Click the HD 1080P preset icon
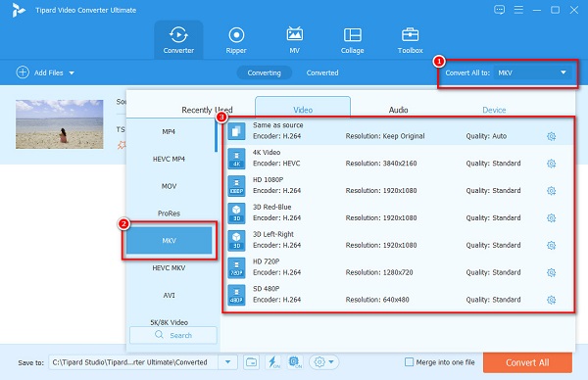 click(x=236, y=186)
